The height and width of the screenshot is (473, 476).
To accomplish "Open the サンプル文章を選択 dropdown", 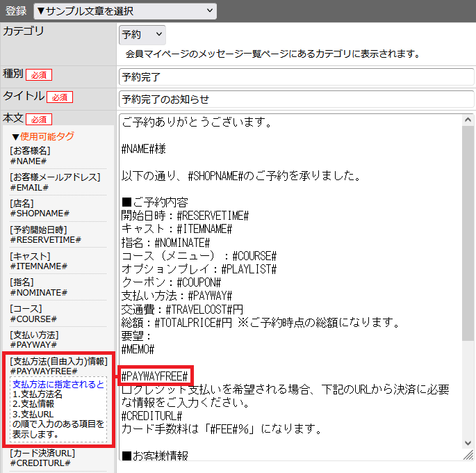I will click(125, 11).
